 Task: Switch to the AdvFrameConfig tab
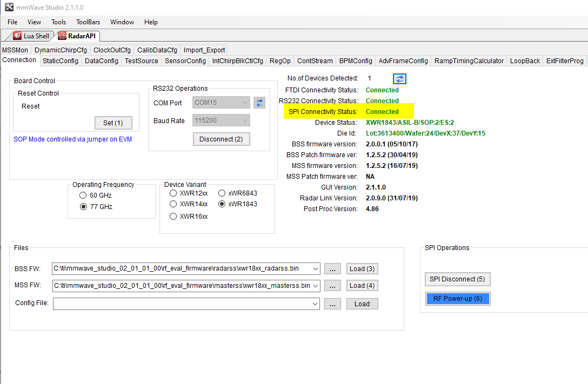pos(403,60)
